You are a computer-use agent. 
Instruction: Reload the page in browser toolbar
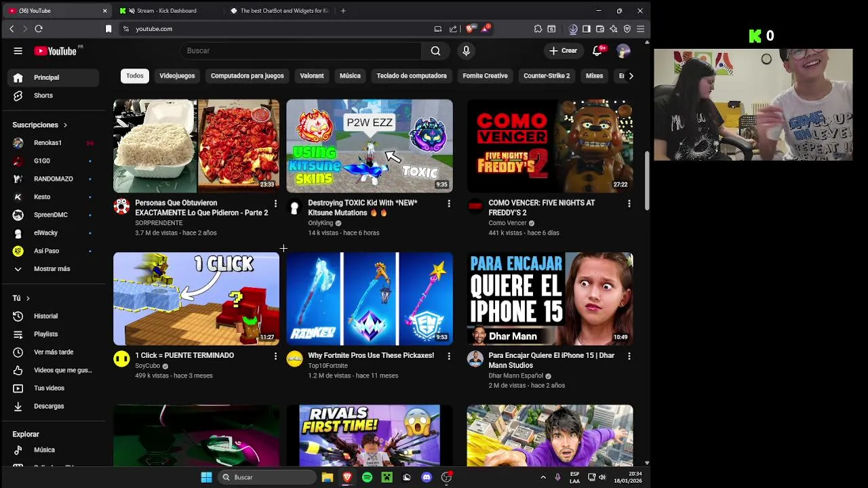tap(39, 28)
